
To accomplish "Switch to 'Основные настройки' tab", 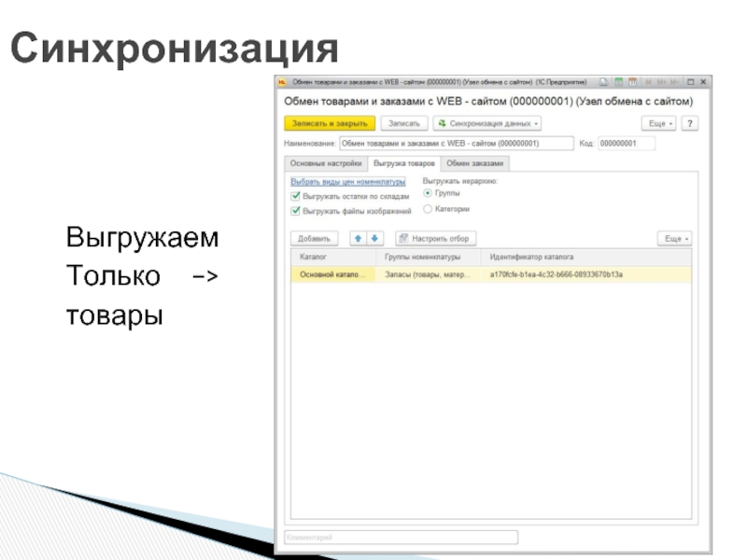I will (x=326, y=163).
